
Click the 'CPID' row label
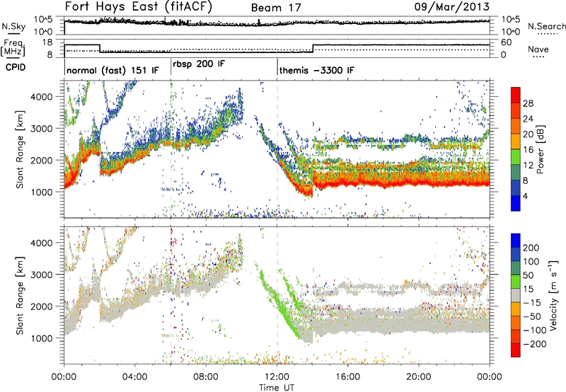point(16,67)
